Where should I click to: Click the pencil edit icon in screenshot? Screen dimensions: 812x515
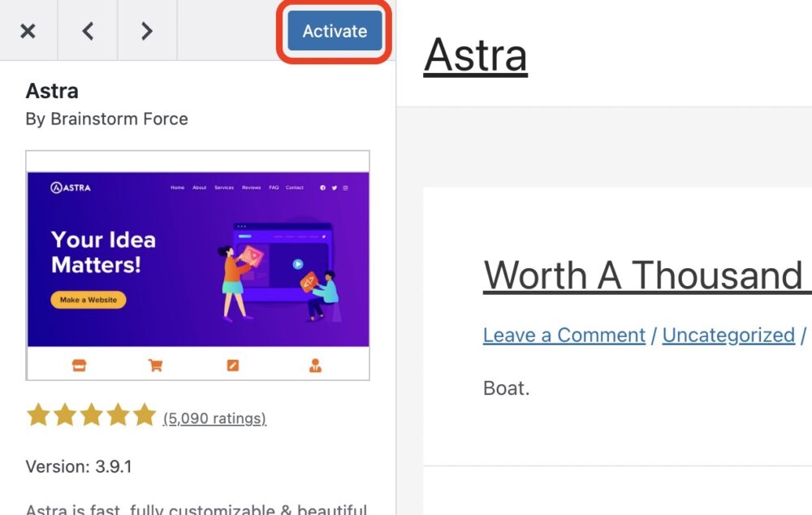[x=233, y=366]
